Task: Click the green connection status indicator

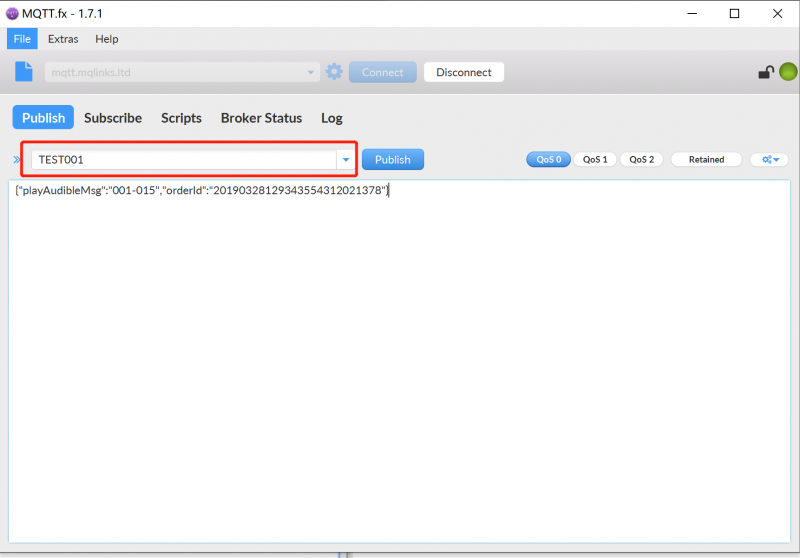Action: 788,72
